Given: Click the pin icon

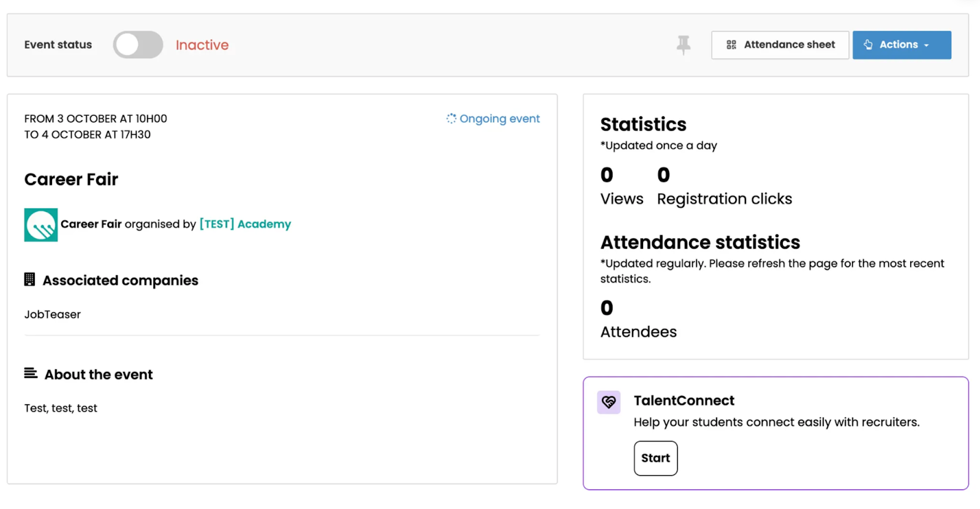Looking at the screenshot, I should click(x=684, y=45).
